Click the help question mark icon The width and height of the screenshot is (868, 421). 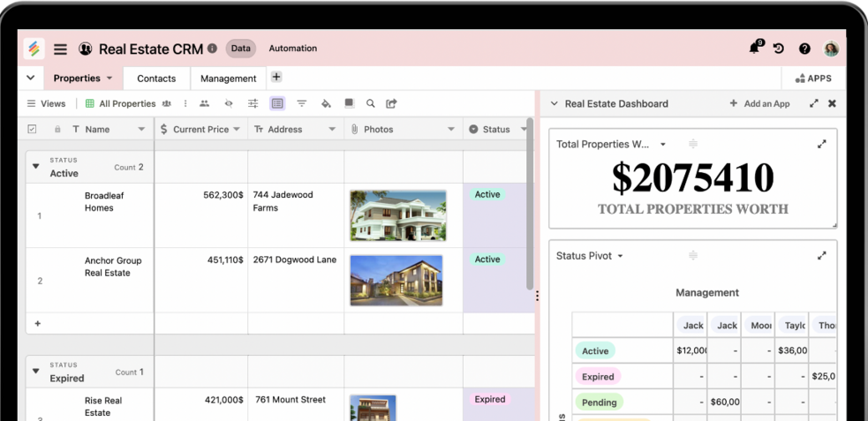(x=804, y=49)
